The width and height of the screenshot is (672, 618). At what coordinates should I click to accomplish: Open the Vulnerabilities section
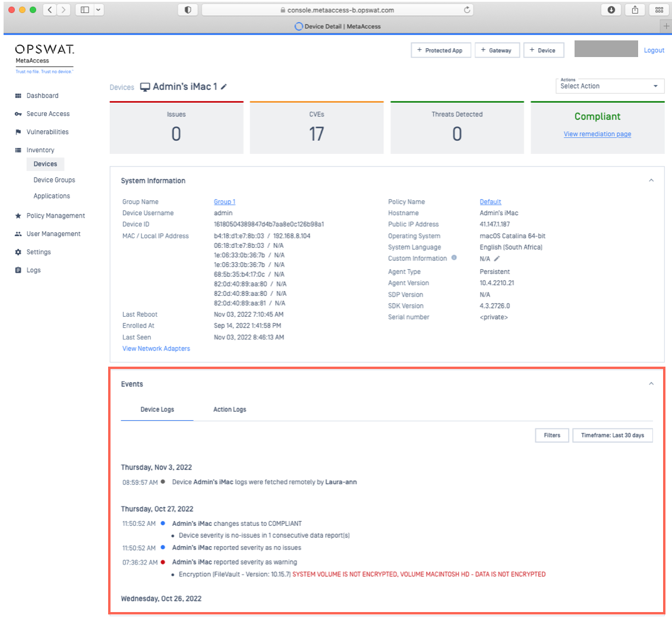tap(48, 132)
